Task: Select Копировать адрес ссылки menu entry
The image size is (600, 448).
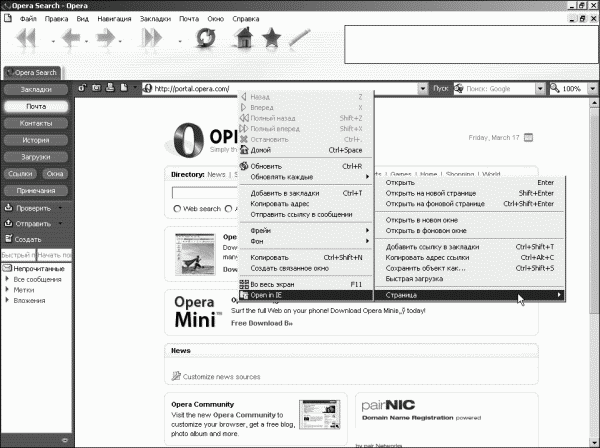Action: [427, 257]
